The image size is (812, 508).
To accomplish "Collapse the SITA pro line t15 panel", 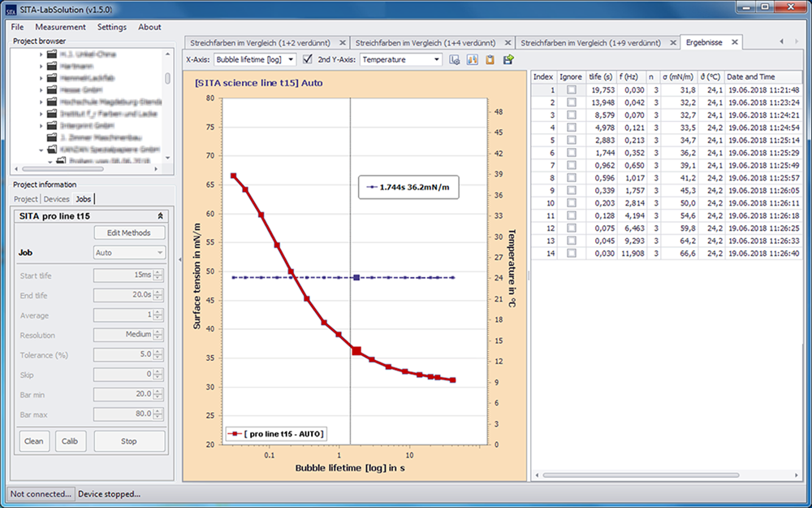I will click(160, 215).
